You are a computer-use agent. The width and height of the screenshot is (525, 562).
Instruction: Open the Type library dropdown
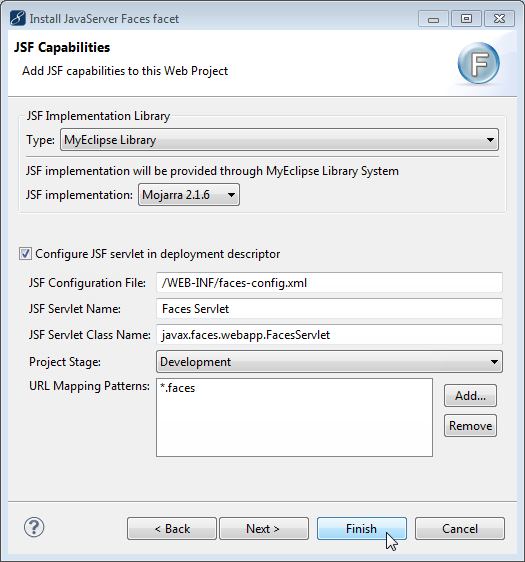pyautogui.click(x=279, y=140)
